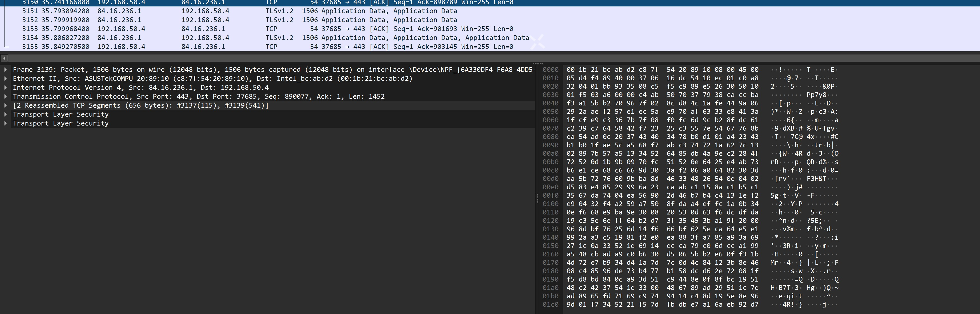Expand the Transmission Control Protocol arrow

pos(5,96)
